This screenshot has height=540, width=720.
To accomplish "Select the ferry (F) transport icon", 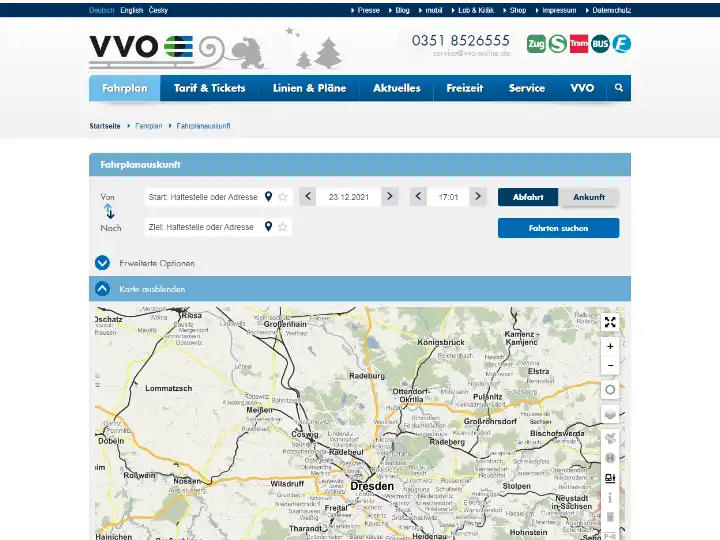I will point(621,44).
